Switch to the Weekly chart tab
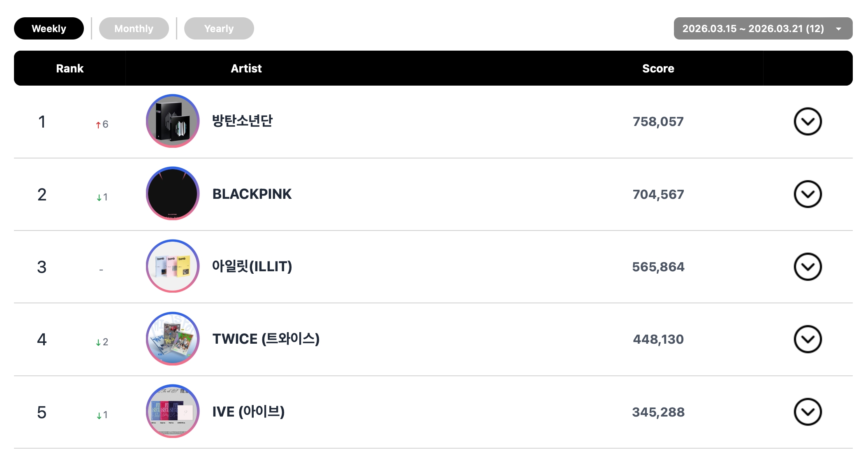Image resolution: width=868 pixels, height=454 pixels. pos(49,28)
